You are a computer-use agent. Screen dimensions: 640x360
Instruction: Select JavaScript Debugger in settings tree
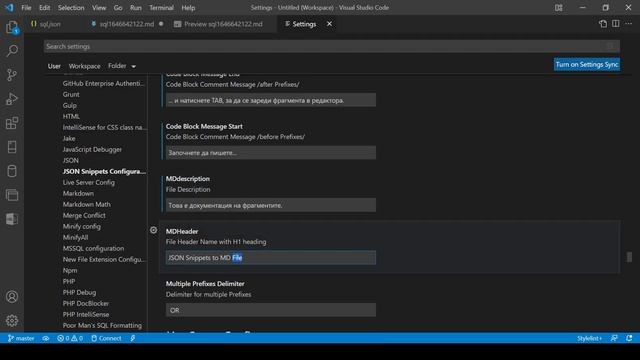(92, 149)
